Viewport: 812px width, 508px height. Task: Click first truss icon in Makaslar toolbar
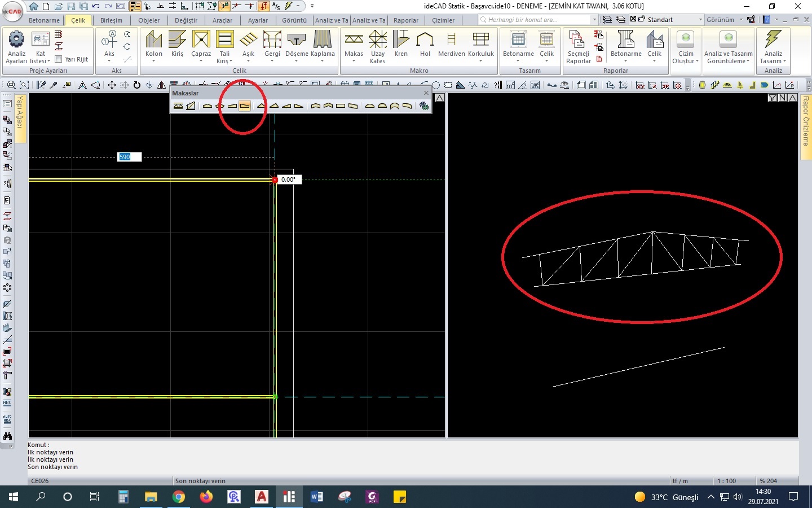(178, 106)
